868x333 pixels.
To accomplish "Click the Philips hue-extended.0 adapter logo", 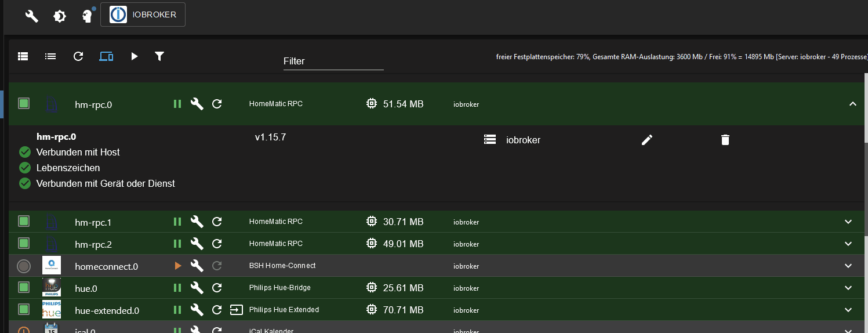I will point(52,310).
